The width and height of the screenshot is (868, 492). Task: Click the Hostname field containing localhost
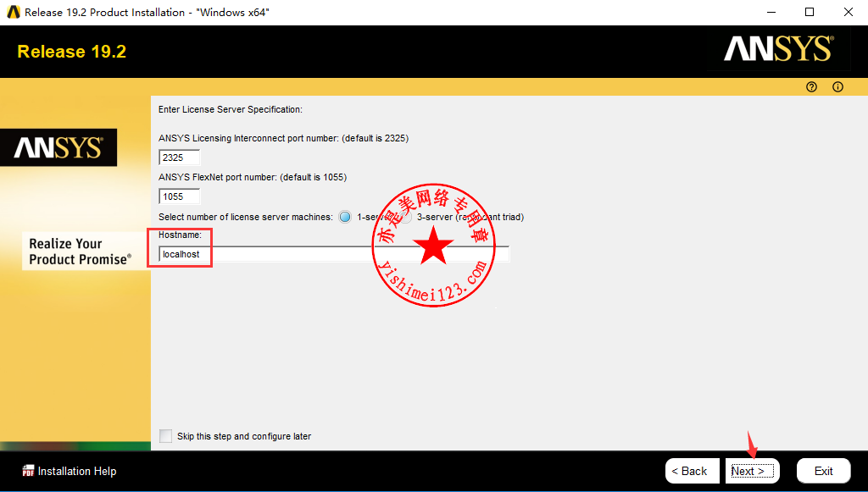pos(334,254)
